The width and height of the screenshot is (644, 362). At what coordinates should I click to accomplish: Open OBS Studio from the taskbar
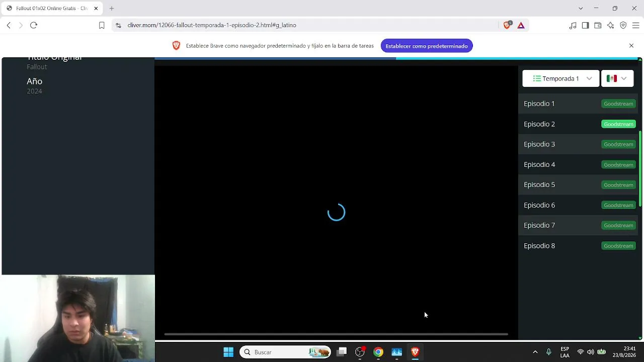pos(360,352)
